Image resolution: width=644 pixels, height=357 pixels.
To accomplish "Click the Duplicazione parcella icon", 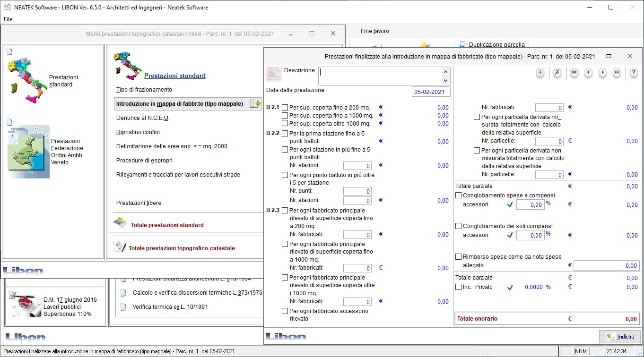I will 463,44.
